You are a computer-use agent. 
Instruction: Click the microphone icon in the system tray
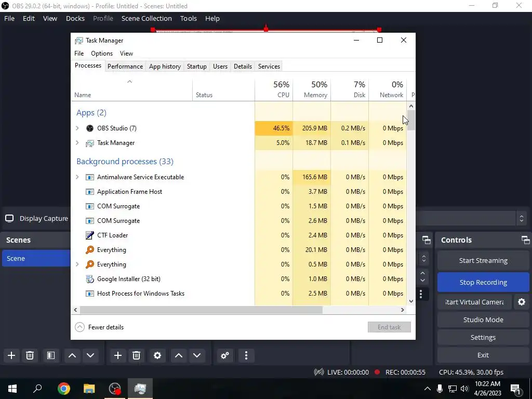[440, 389]
